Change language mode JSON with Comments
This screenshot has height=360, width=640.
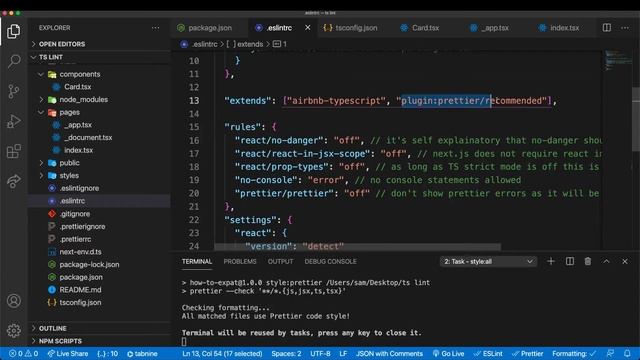click(389, 353)
